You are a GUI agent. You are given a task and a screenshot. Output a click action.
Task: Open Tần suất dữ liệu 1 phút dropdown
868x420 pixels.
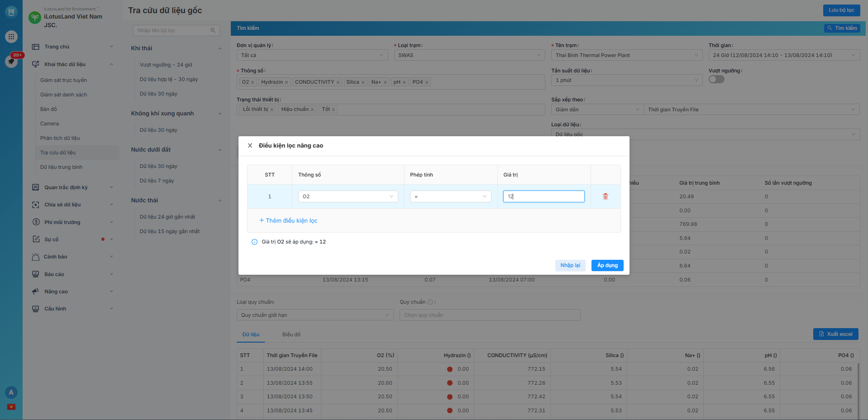[627, 80]
